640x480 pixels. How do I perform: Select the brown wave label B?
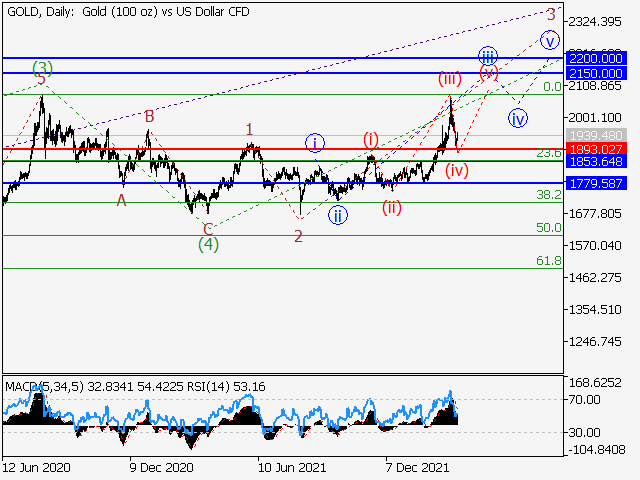pyautogui.click(x=149, y=117)
